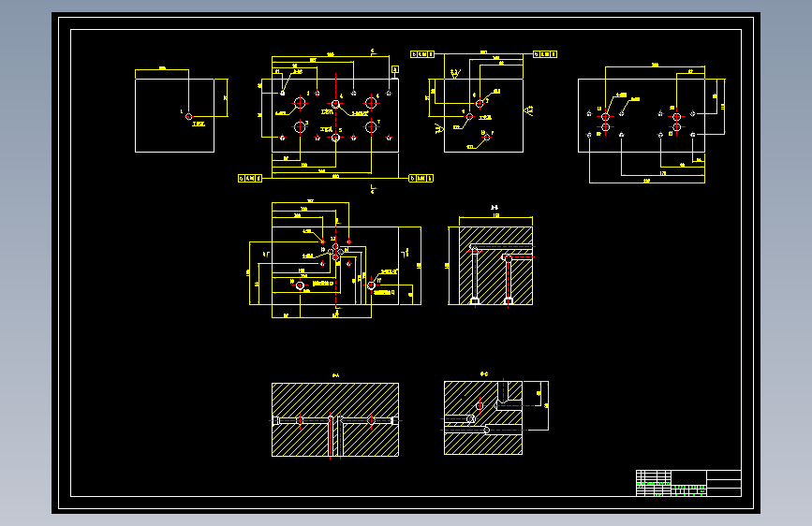Click the section cut arrow above the main view
The width and height of the screenshot is (812, 526).
[373, 51]
